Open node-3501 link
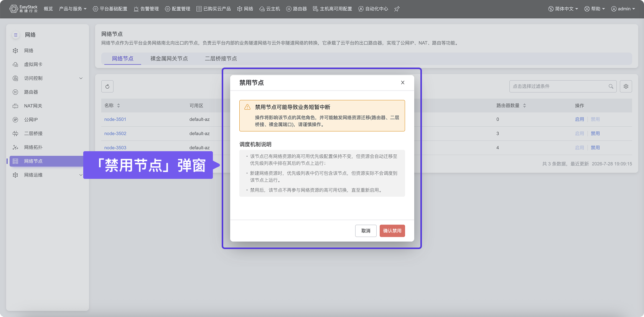Viewport: 644px width, 317px height. pyautogui.click(x=115, y=119)
